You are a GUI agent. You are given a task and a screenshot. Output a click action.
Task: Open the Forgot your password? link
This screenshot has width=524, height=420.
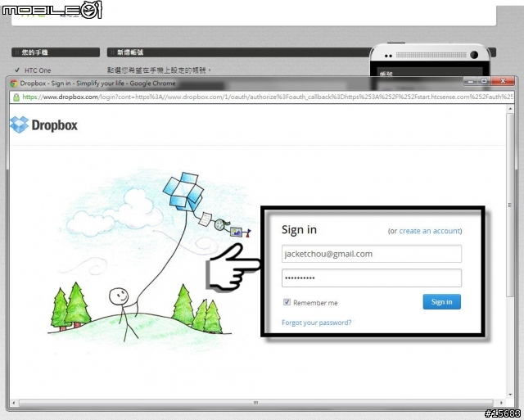pyautogui.click(x=316, y=323)
